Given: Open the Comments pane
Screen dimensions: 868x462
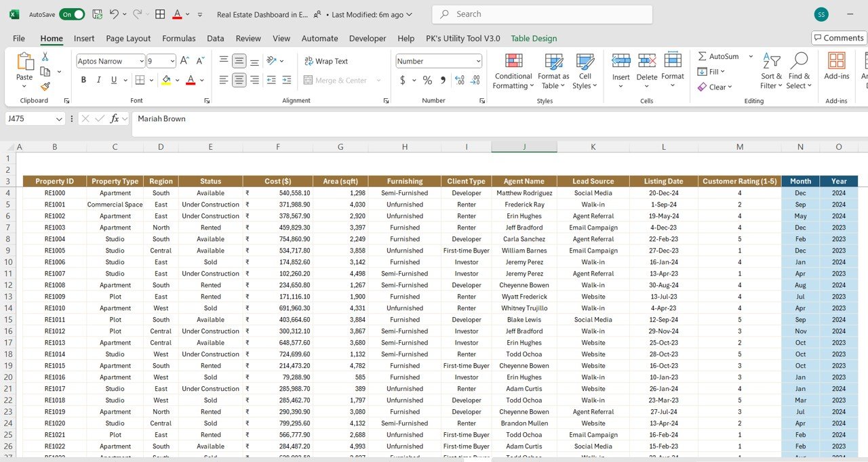Looking at the screenshot, I should coord(839,38).
